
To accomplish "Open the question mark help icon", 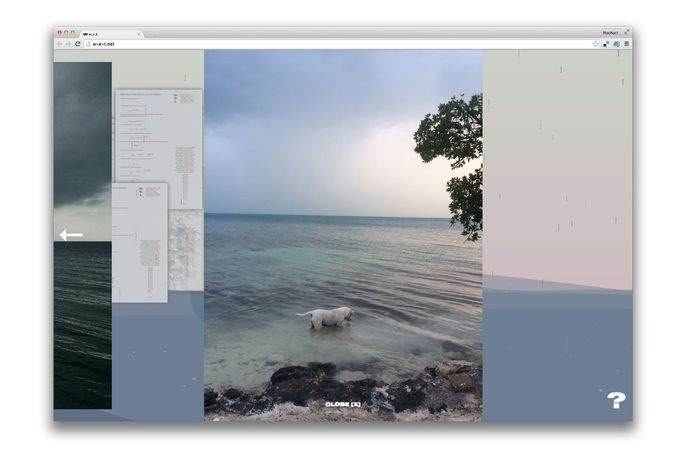I will pos(616,400).
